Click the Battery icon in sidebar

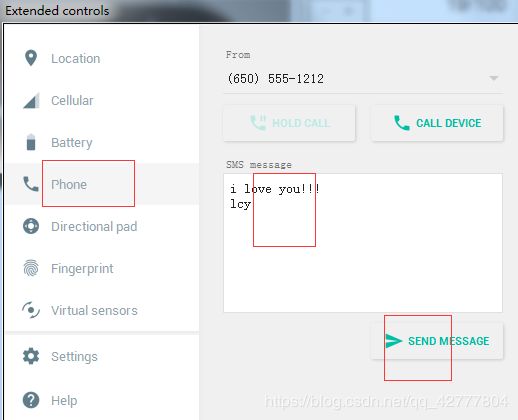31,142
